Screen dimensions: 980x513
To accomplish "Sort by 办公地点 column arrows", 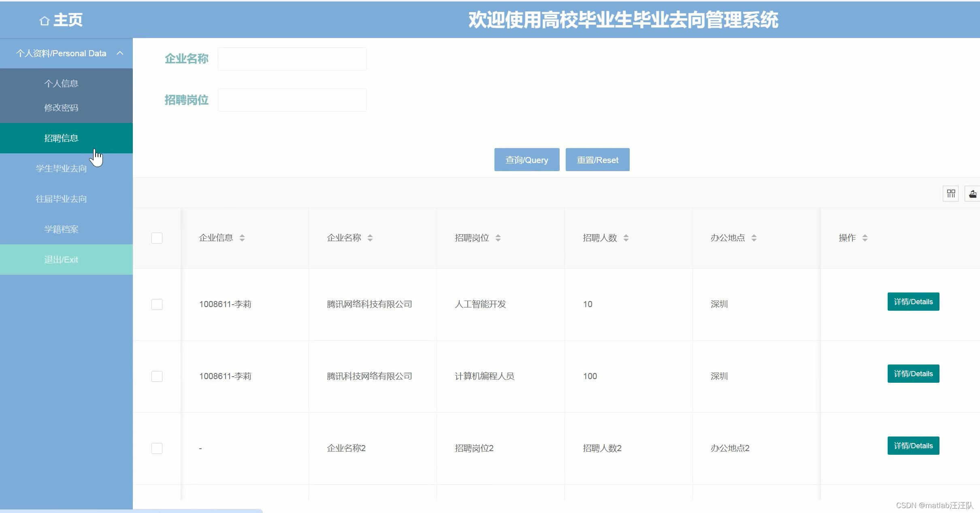I will click(754, 238).
